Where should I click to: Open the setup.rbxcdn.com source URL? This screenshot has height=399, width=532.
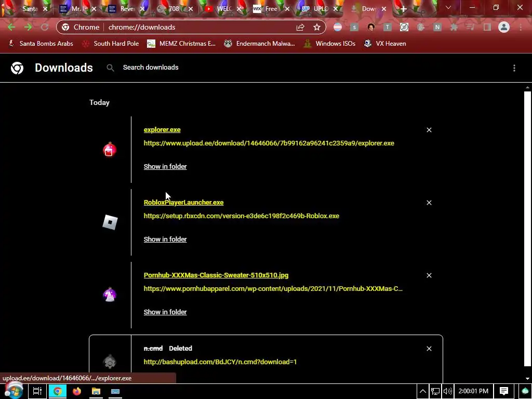[x=241, y=216]
